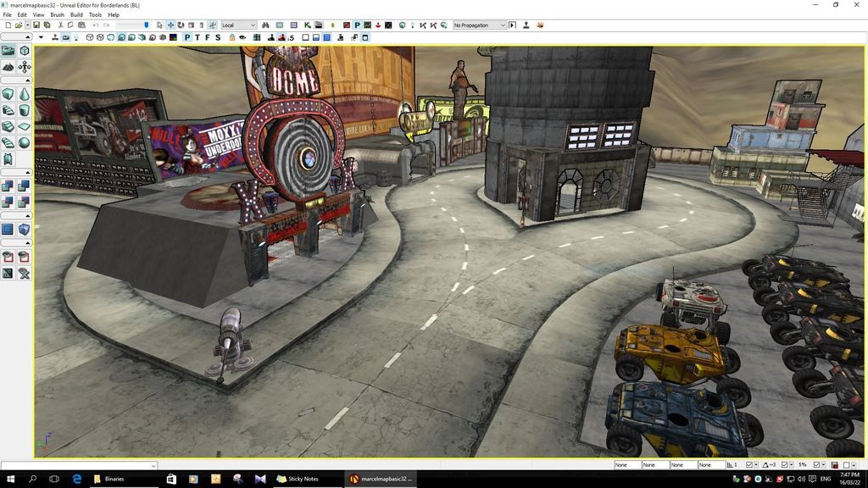The height and width of the screenshot is (488, 868).
Task: Adjust the top toolbar slider handle
Action: click(146, 25)
